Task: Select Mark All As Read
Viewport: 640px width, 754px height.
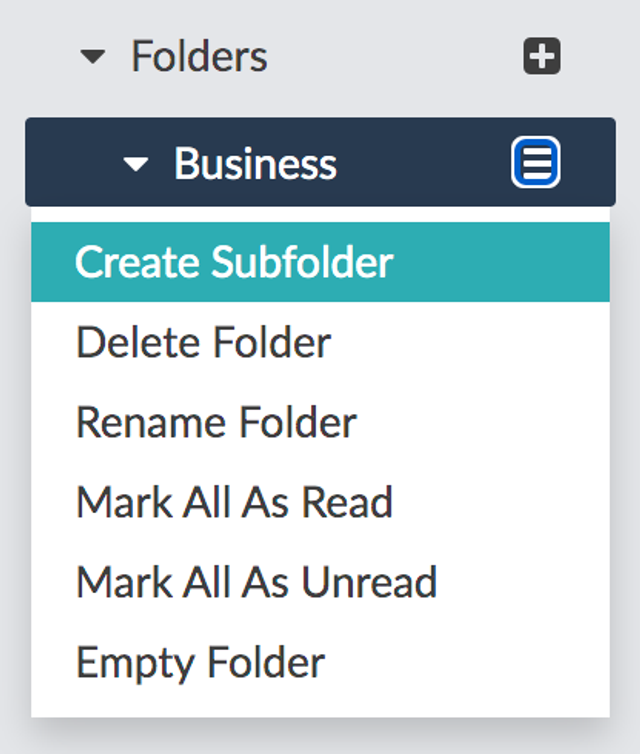Action: click(320, 502)
